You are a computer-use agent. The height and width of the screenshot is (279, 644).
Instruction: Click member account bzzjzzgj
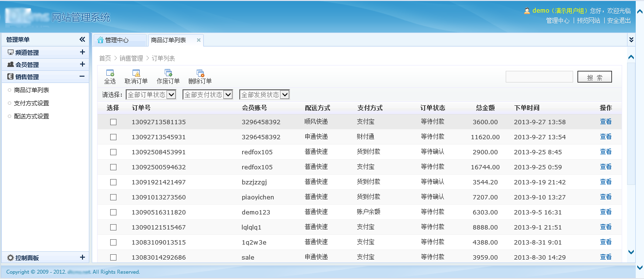[254, 182]
